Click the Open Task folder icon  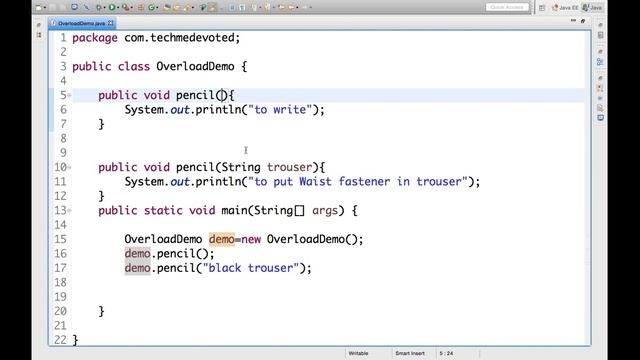(x=177, y=7)
